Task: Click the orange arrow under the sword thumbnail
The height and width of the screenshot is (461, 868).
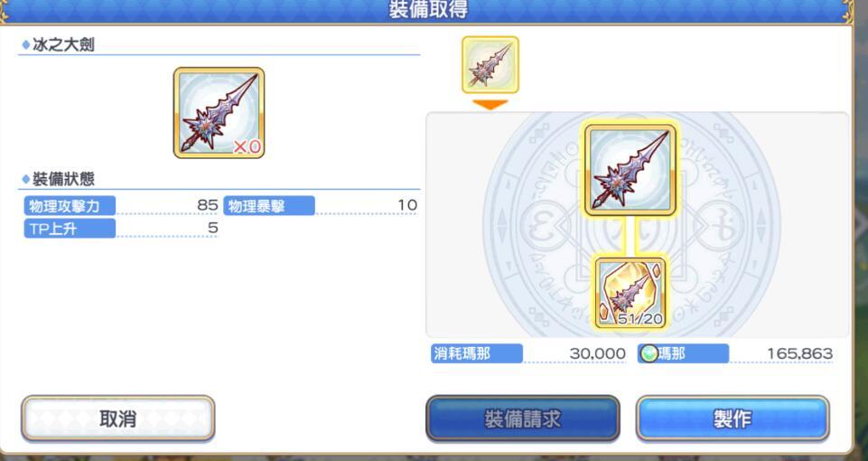Action: coord(490,104)
